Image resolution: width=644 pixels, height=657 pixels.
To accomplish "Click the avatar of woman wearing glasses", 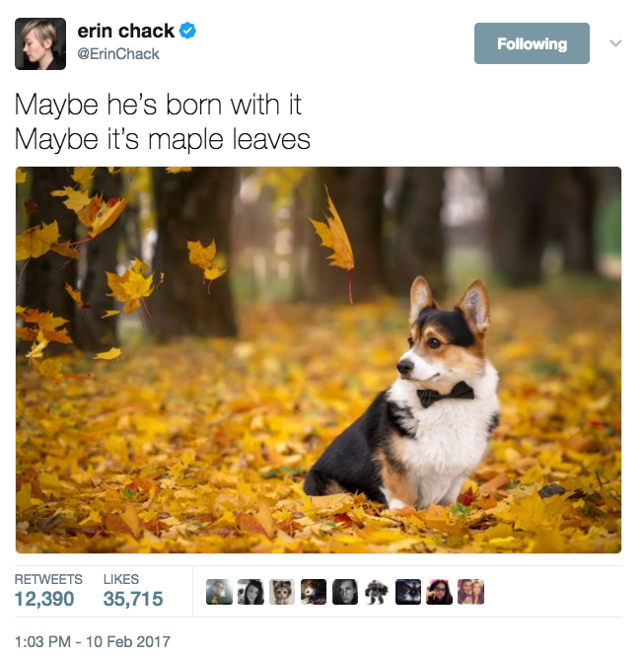I will (x=440, y=592).
